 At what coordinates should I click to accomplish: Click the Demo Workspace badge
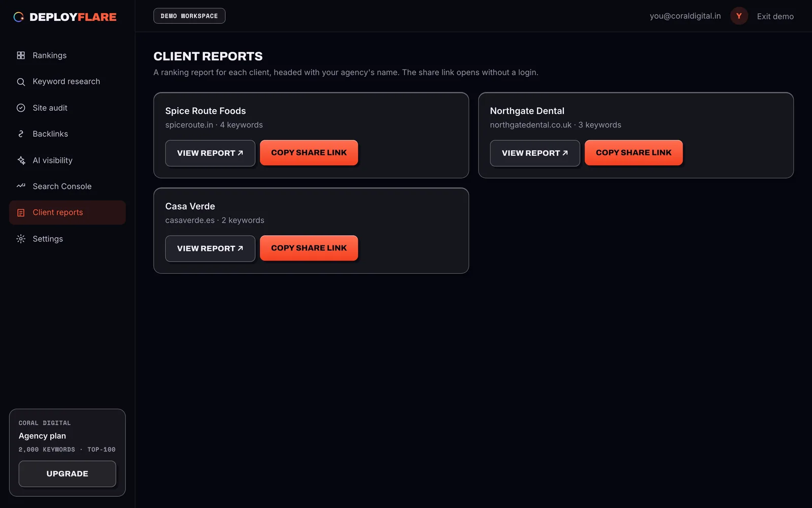click(189, 16)
